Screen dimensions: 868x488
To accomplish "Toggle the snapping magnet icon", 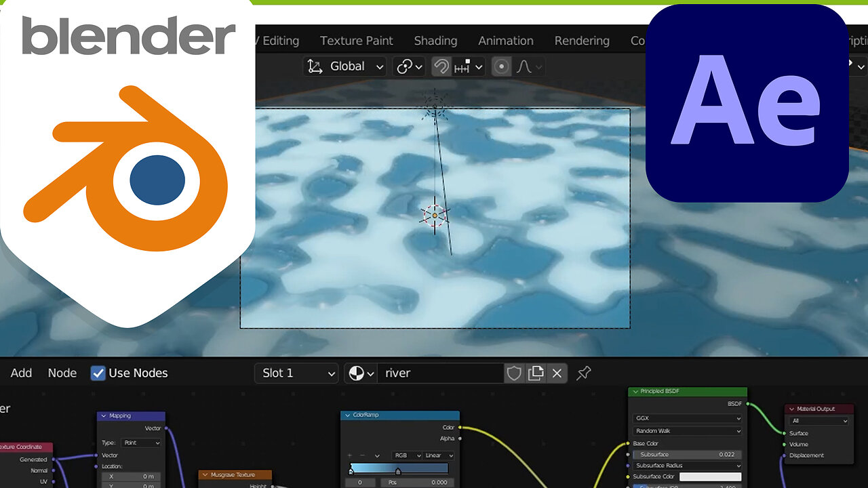I will [441, 66].
